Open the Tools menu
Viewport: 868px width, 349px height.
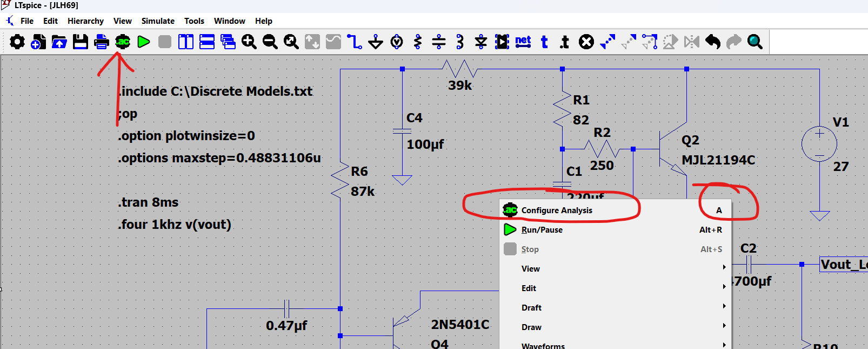(194, 21)
